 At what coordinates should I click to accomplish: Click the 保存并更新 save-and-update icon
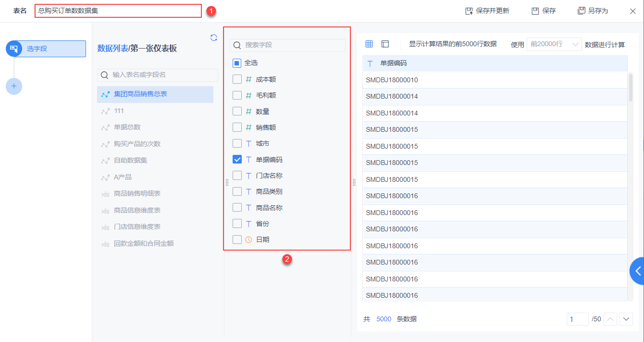(469, 11)
